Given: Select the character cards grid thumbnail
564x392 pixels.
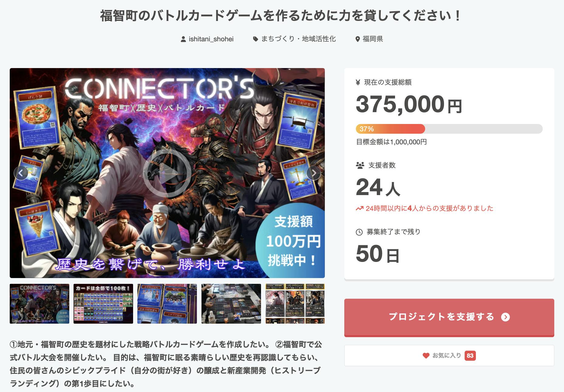Looking at the screenshot, I should pyautogui.click(x=295, y=304).
